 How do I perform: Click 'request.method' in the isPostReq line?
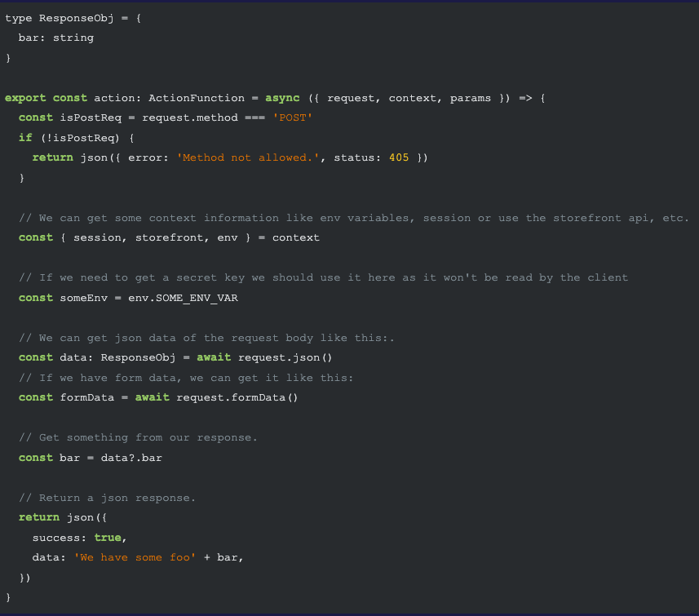tap(190, 117)
